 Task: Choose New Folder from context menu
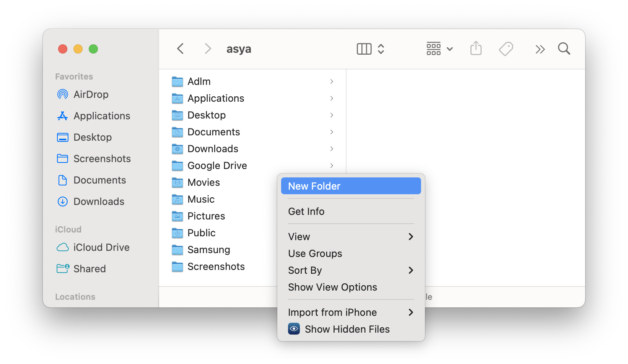[x=351, y=186]
